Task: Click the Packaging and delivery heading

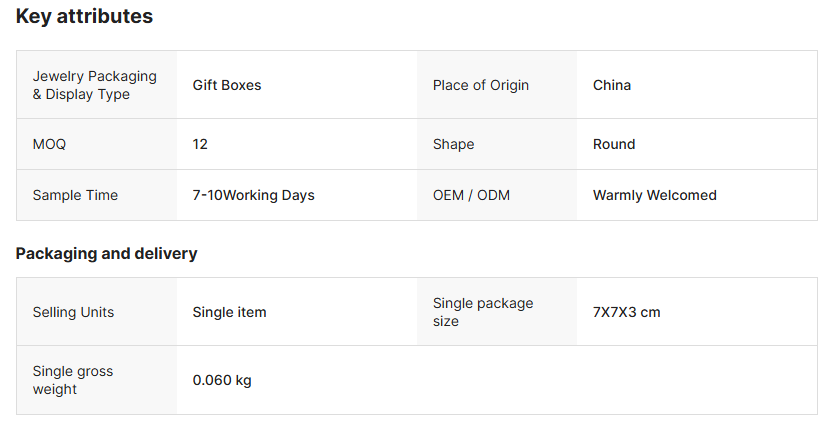Action: [106, 253]
